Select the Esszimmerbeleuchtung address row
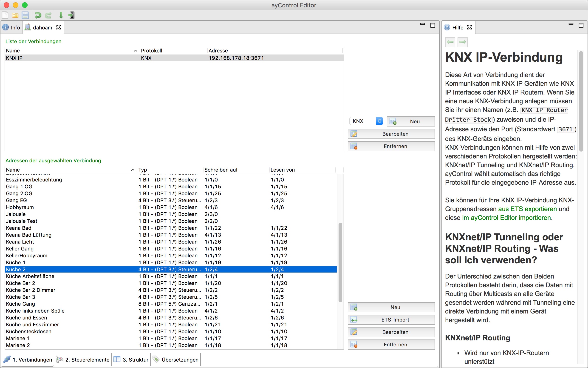 click(171, 180)
